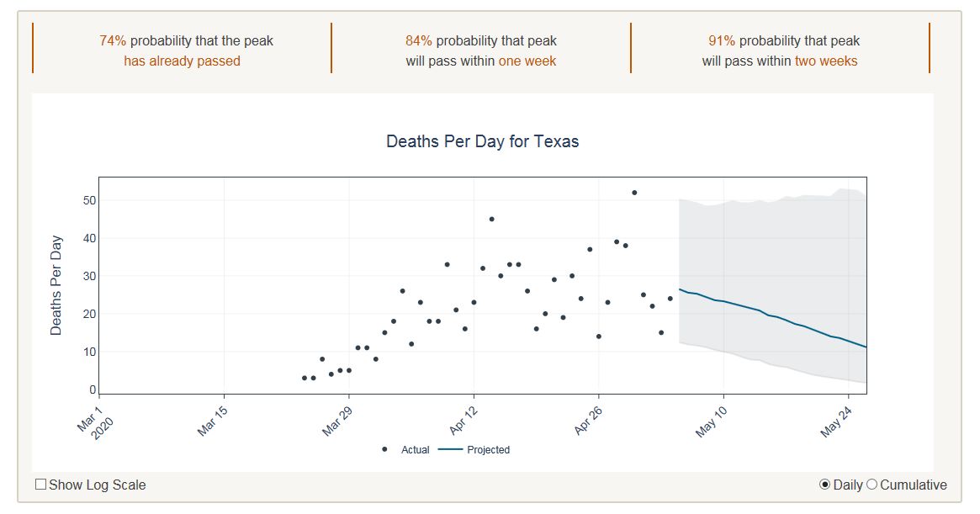The height and width of the screenshot is (514, 980).
Task: Click the orange "has already passed" text
Action: click(x=182, y=61)
